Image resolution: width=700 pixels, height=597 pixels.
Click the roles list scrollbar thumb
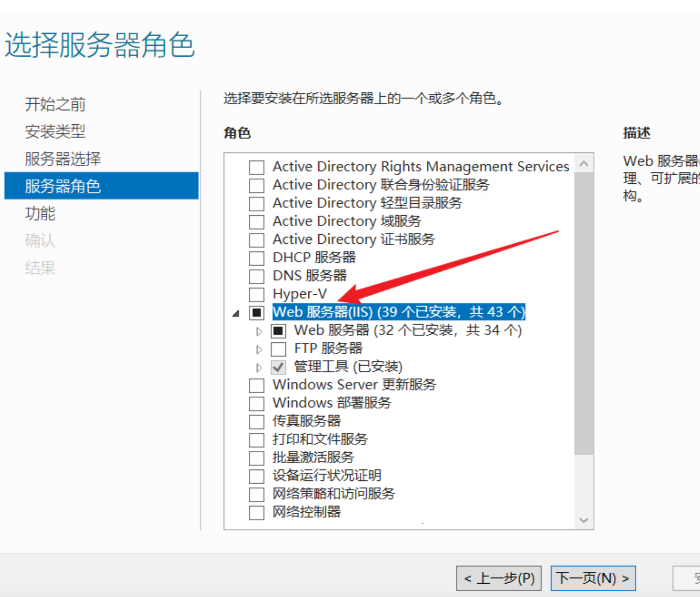(584, 313)
